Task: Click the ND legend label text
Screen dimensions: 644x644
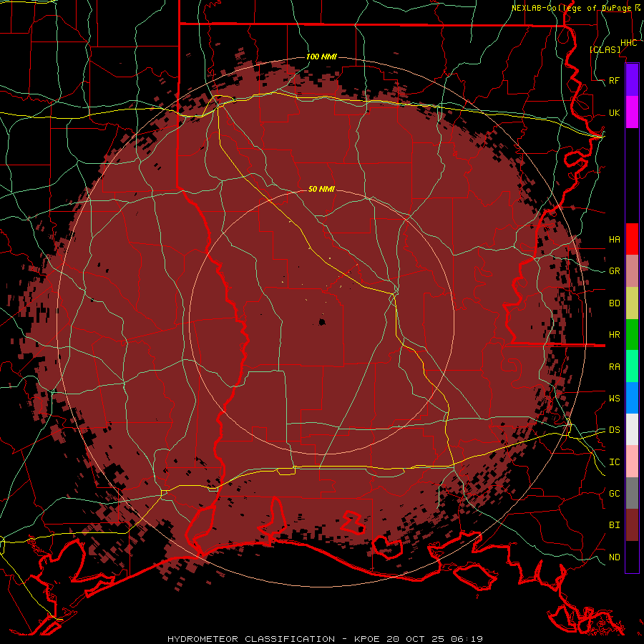Action: pos(614,557)
